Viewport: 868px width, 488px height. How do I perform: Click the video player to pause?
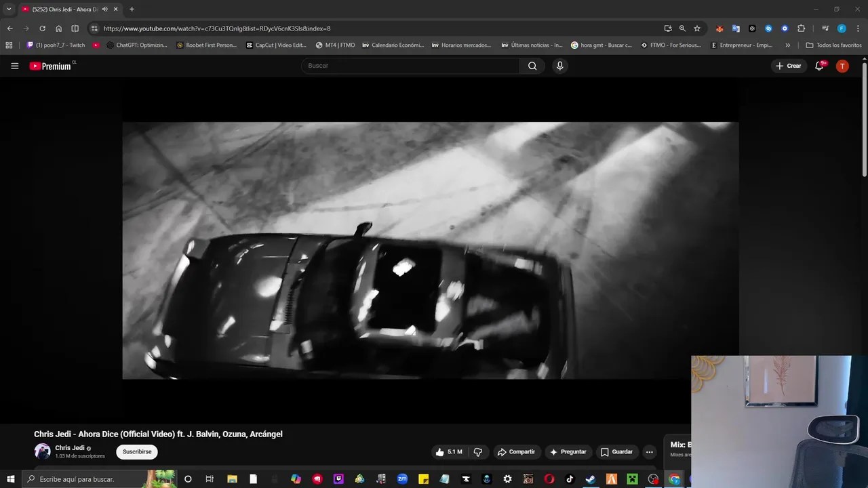point(431,250)
